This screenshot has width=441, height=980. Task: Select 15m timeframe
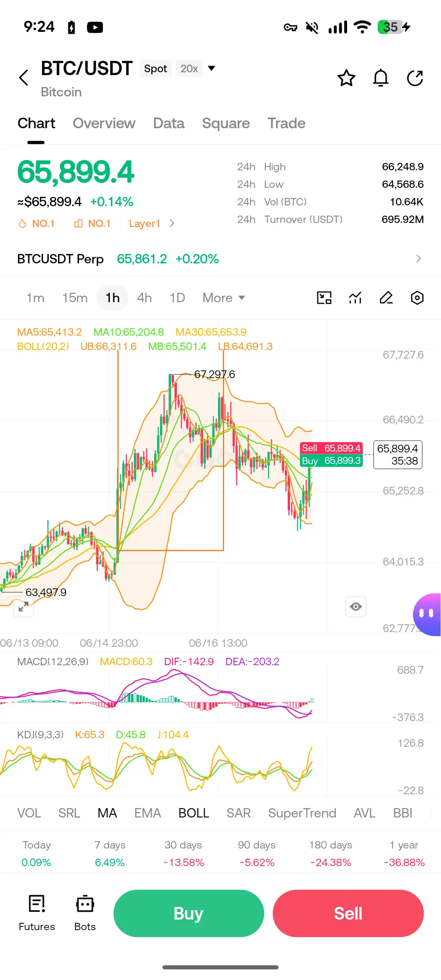[75, 298]
